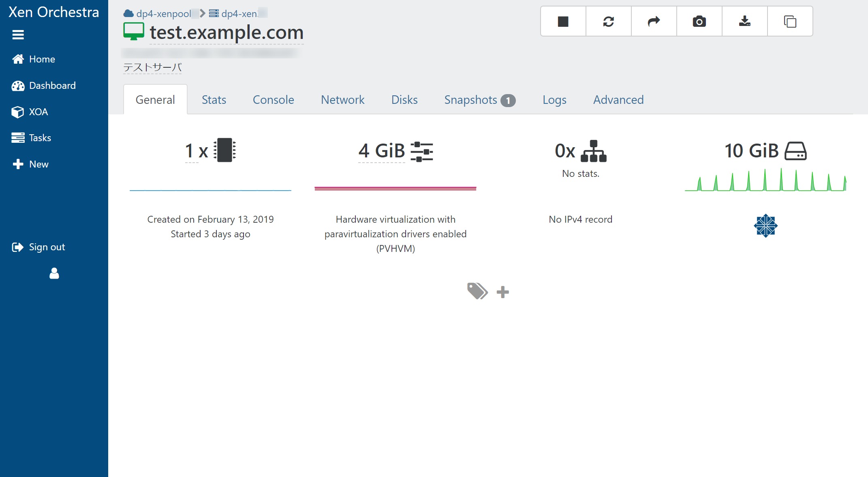
Task: Click the 'No stats.' network text
Action: click(581, 174)
